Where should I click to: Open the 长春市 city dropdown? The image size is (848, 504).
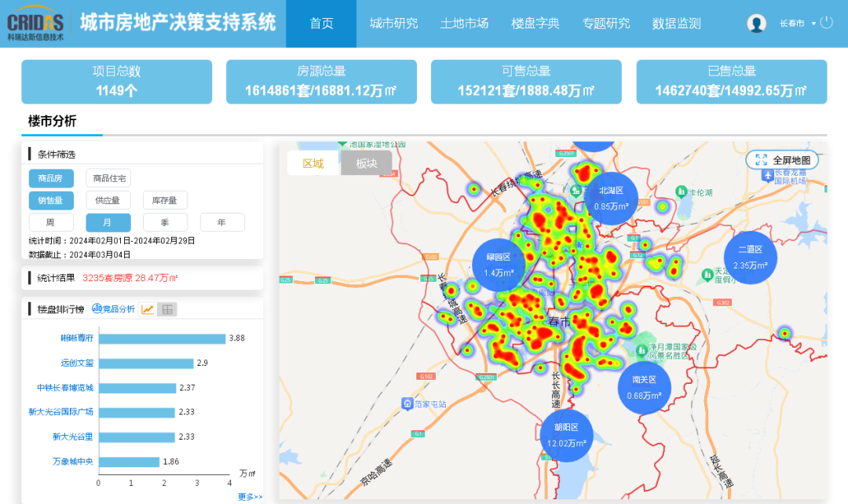[x=797, y=24]
